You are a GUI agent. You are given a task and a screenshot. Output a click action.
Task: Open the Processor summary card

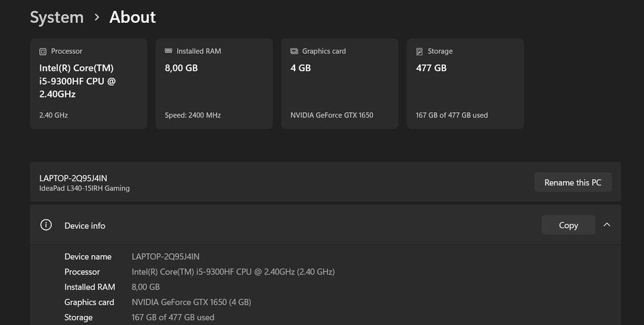coord(89,84)
